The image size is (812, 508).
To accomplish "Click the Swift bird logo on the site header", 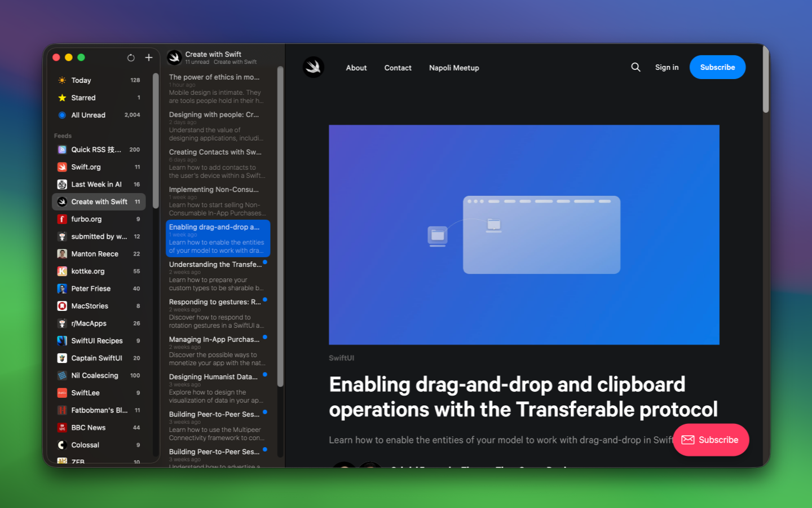I will click(313, 67).
